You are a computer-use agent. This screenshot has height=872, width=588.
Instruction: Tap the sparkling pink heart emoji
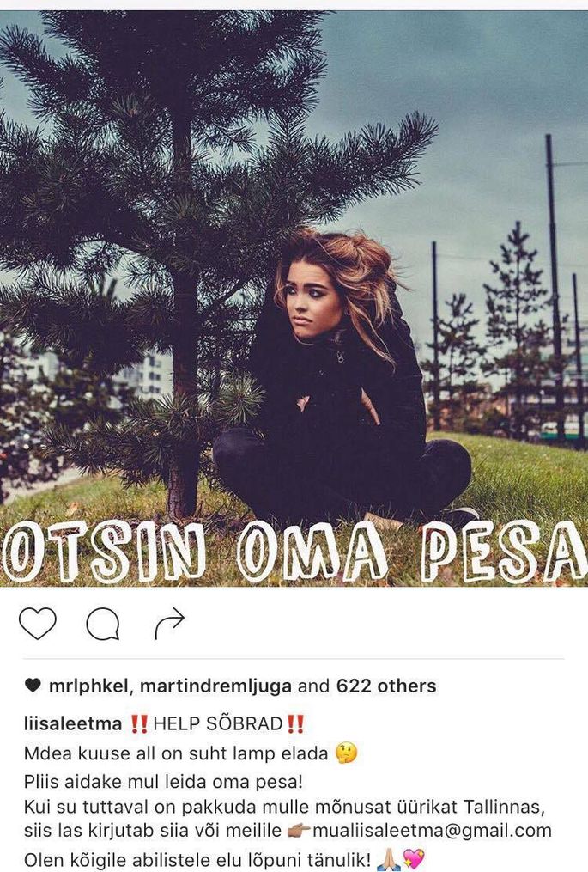point(414,860)
